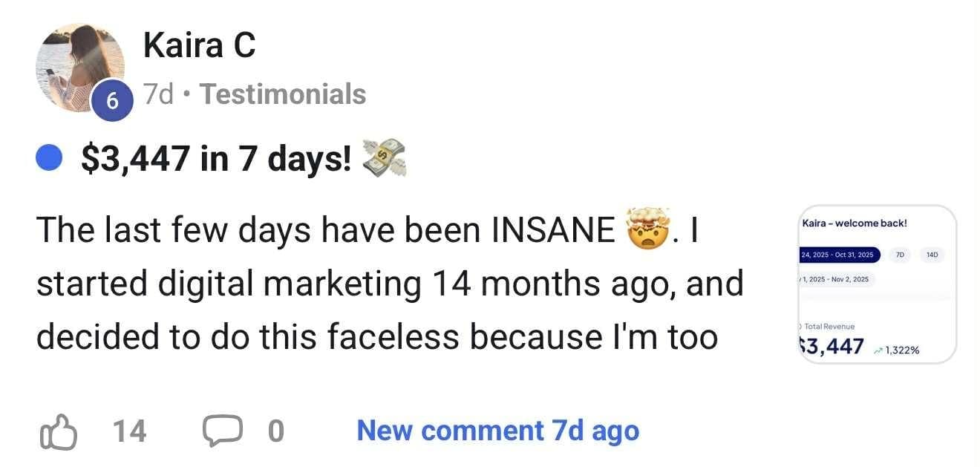Select the Oct 31, 2025 date range pill
This screenshot has height=467, width=980.
click(837, 255)
